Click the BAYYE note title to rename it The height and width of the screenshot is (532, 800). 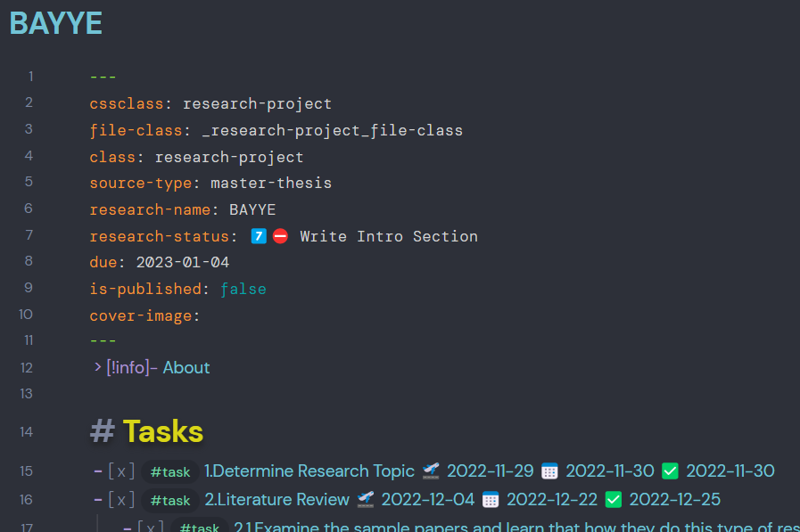tap(54, 24)
